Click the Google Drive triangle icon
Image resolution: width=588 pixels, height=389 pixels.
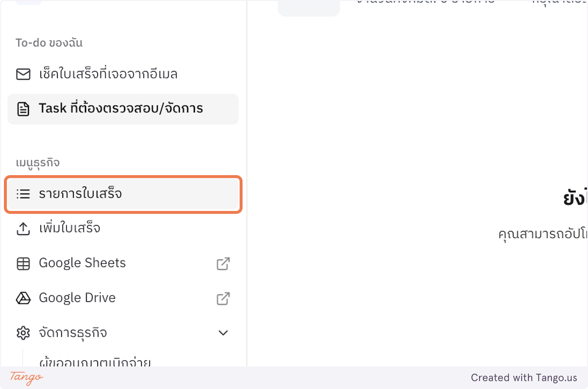pos(23,298)
